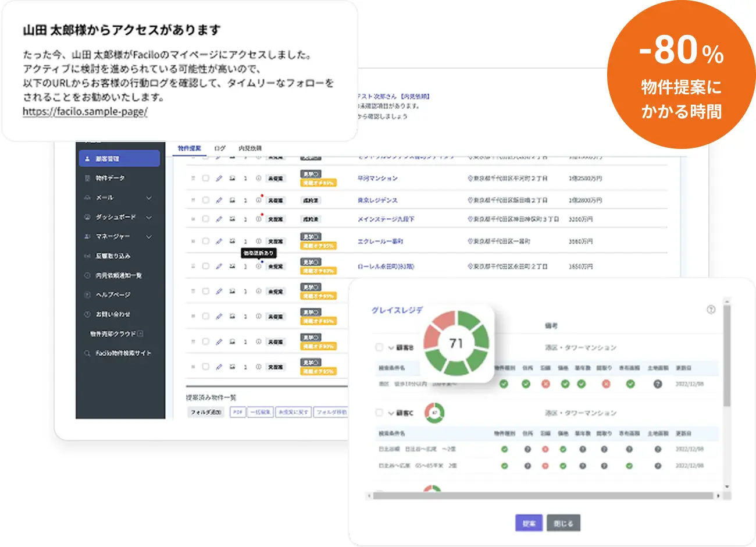Open the image icon in 平河マンション row
756x547 pixels.
[x=233, y=179]
